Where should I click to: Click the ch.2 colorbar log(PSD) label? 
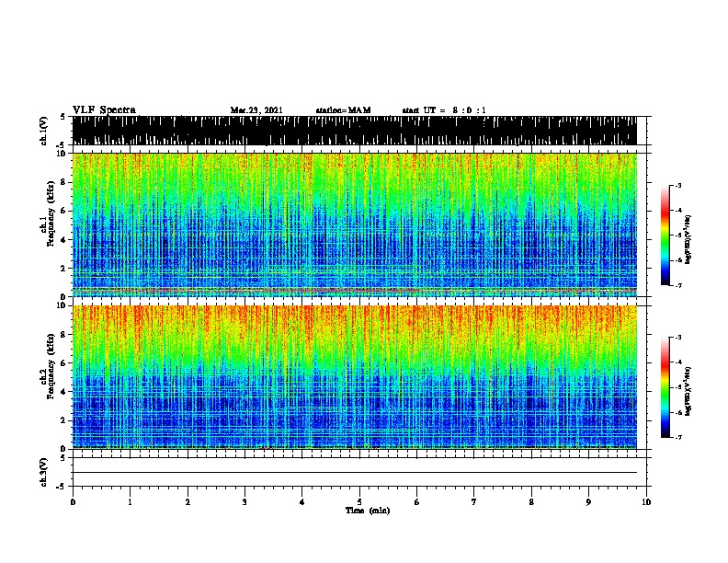(688, 391)
